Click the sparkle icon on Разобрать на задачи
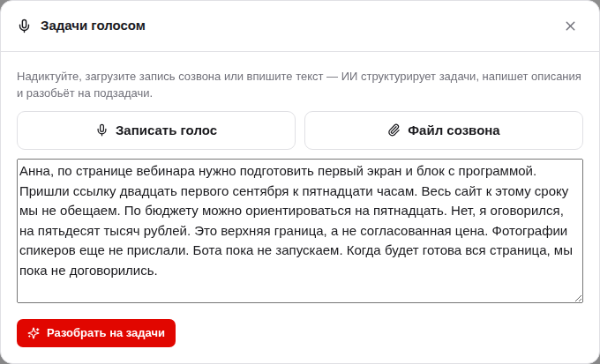The image size is (600, 364). coord(34,333)
